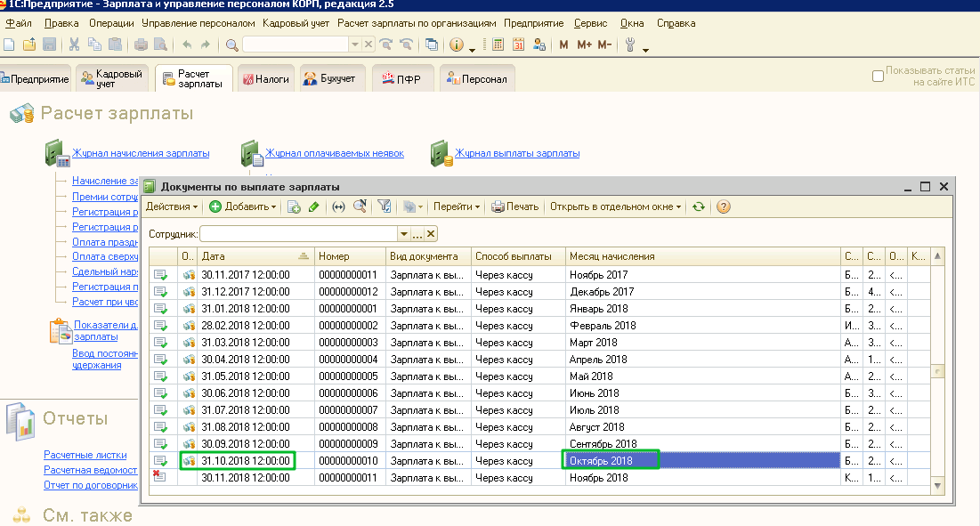The height and width of the screenshot is (526, 980).
Task: Open 'Журнал оплачиваемых неявок' link
Action: 335,153
